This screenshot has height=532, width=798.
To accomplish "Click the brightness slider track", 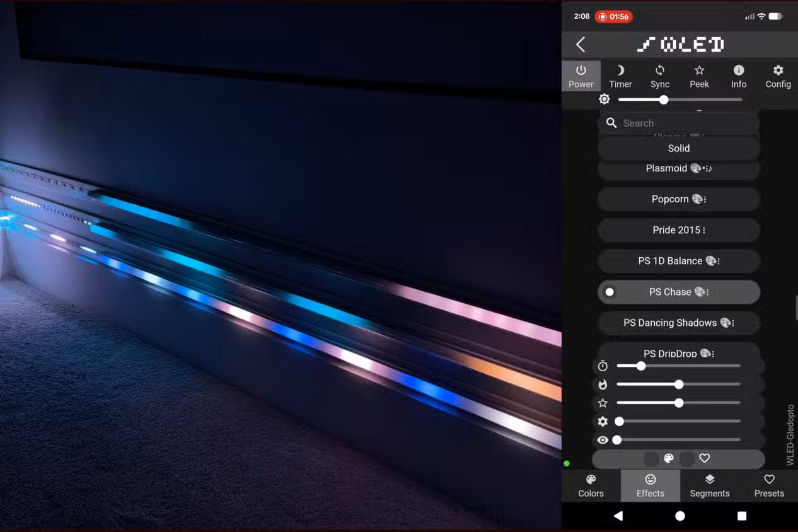I will 680,100.
